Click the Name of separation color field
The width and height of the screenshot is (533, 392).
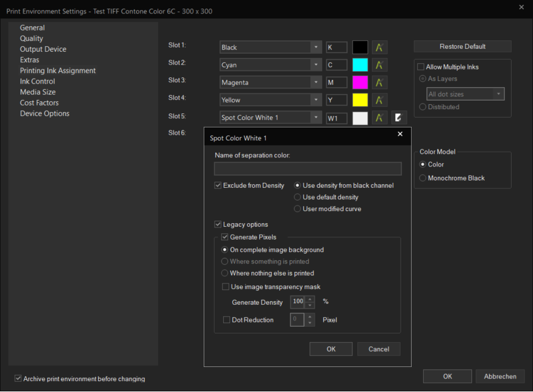pos(307,169)
